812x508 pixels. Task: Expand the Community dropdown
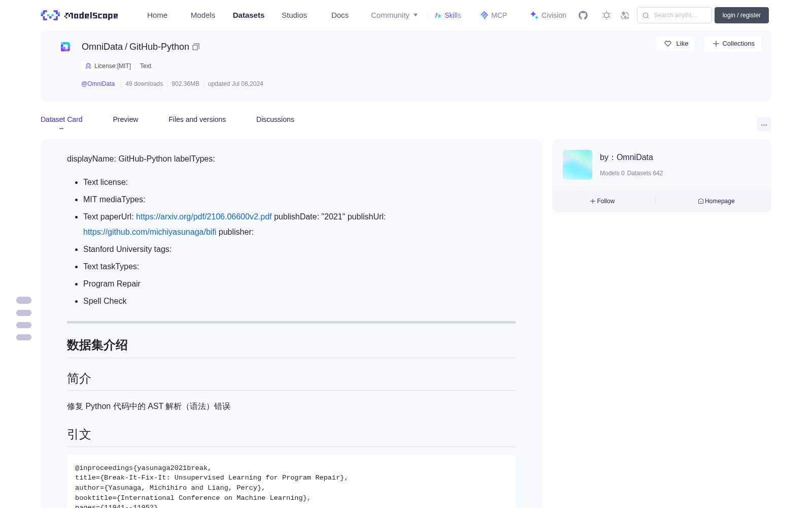[x=394, y=15]
